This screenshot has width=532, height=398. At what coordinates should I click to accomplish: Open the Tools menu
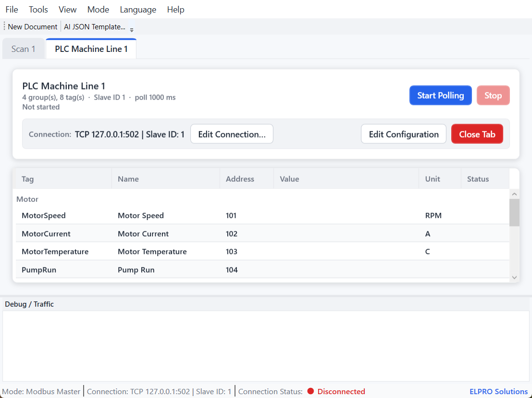point(38,10)
